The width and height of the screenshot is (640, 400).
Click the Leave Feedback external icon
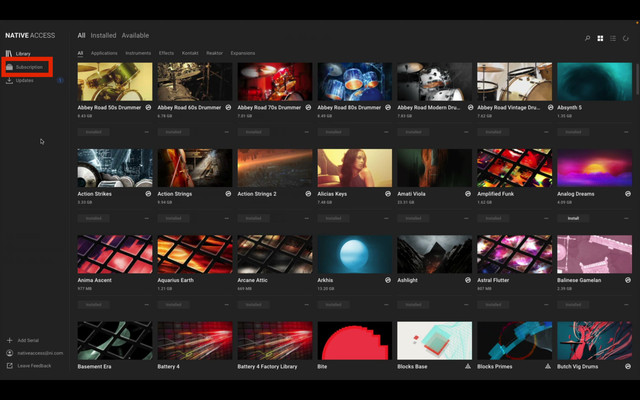point(9,366)
